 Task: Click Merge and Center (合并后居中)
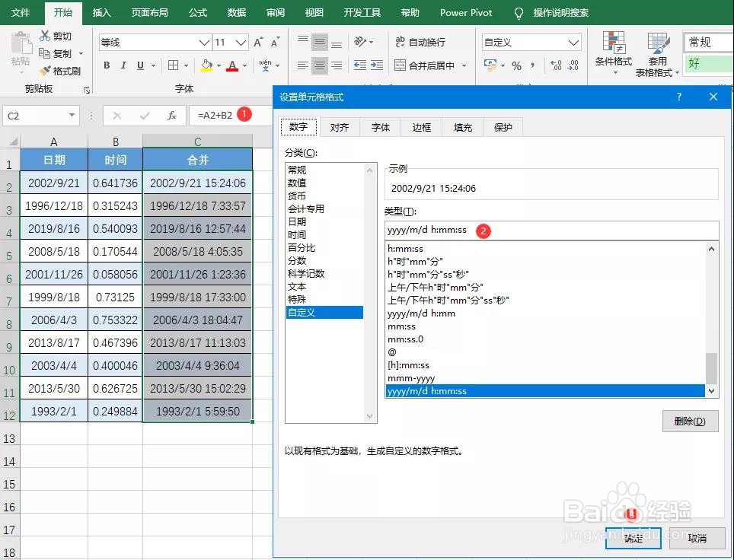pyautogui.click(x=425, y=65)
